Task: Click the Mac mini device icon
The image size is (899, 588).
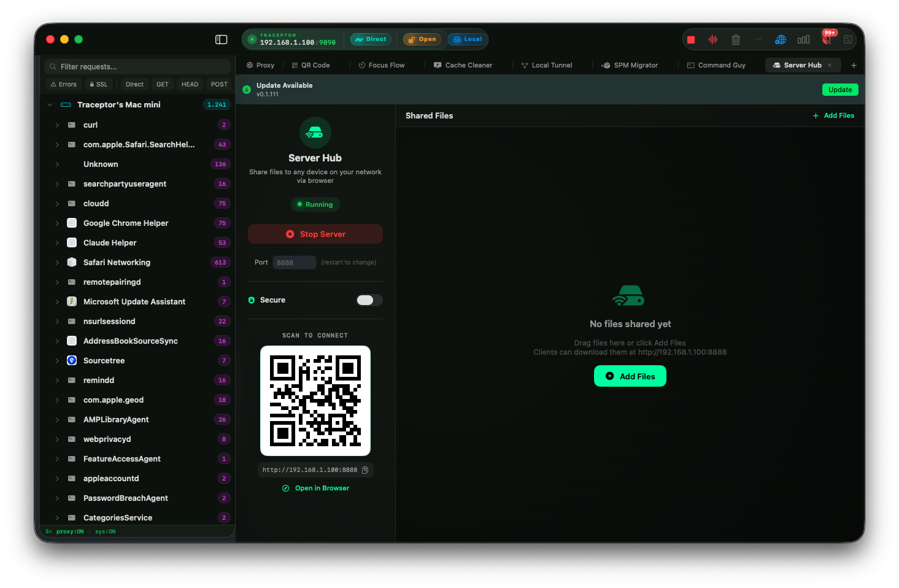Action: point(66,105)
